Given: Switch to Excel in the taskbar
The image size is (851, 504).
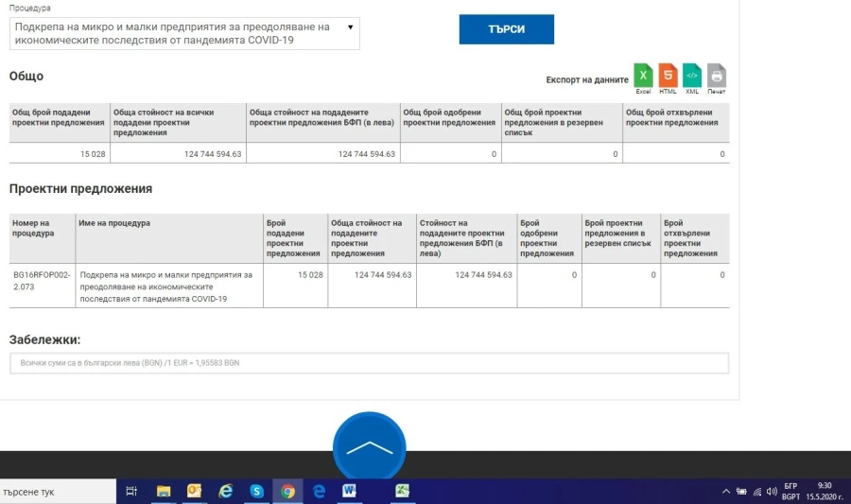Looking at the screenshot, I should click(x=402, y=492).
